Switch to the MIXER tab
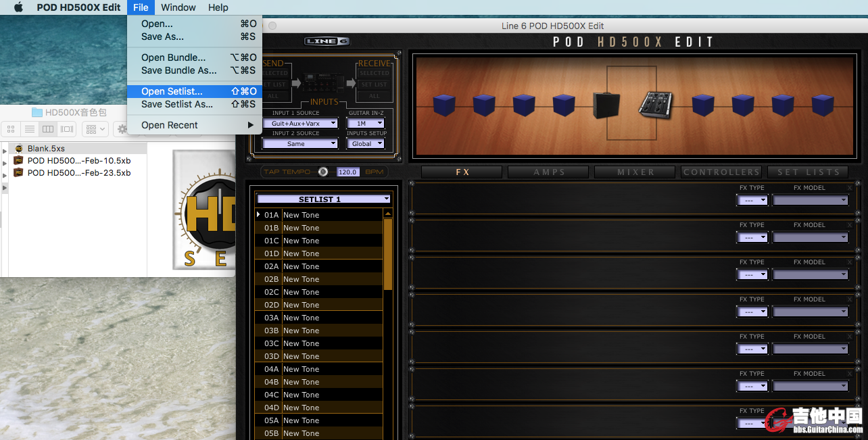This screenshot has width=868, height=440. coord(635,172)
